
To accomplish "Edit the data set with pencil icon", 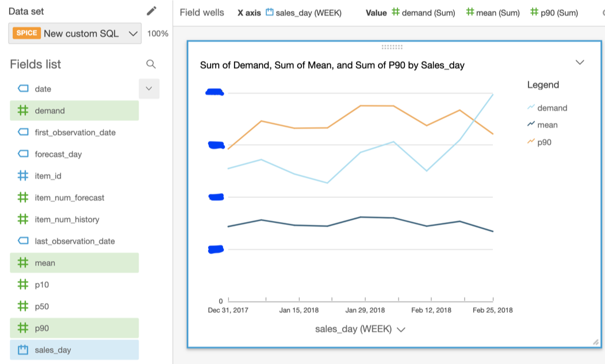I will (x=151, y=11).
